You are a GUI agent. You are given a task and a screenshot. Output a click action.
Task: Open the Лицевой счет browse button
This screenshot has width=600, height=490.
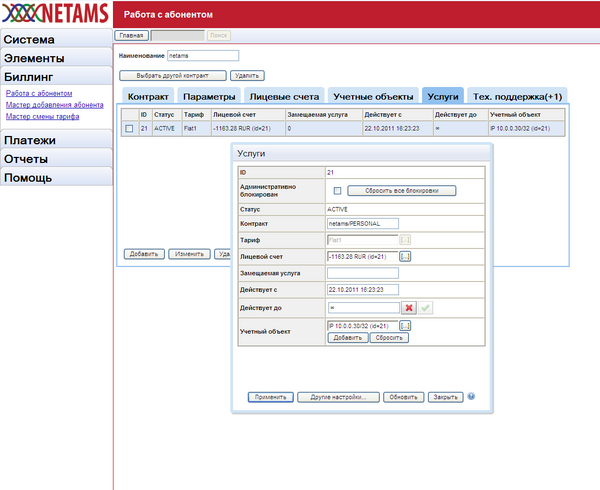(405, 257)
